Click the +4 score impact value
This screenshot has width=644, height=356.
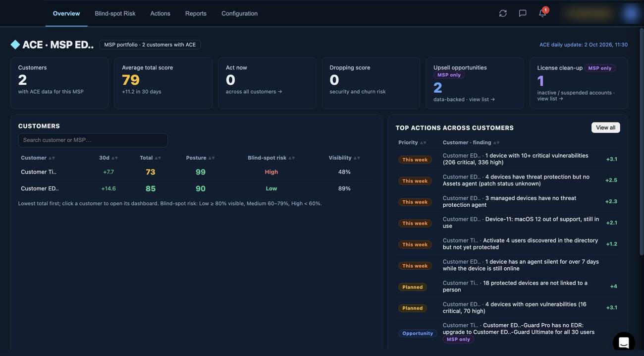614,287
